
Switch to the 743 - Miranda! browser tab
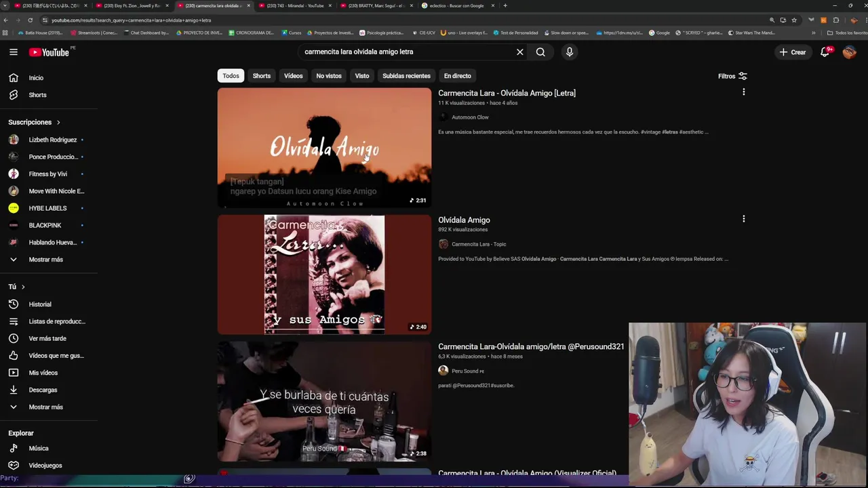tap(294, 5)
